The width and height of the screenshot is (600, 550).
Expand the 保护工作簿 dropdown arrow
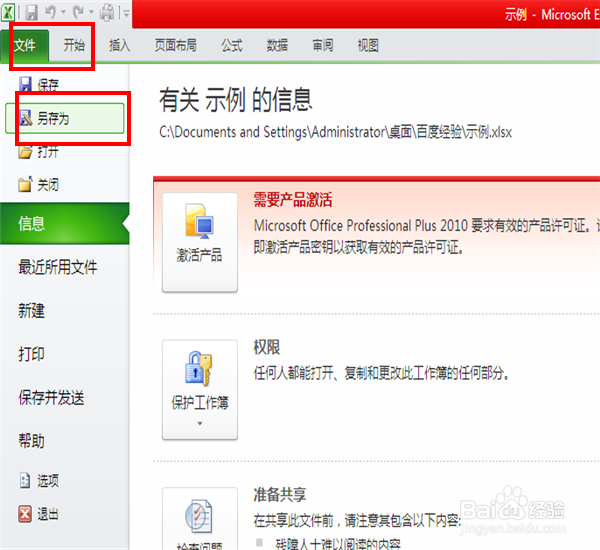click(200, 423)
